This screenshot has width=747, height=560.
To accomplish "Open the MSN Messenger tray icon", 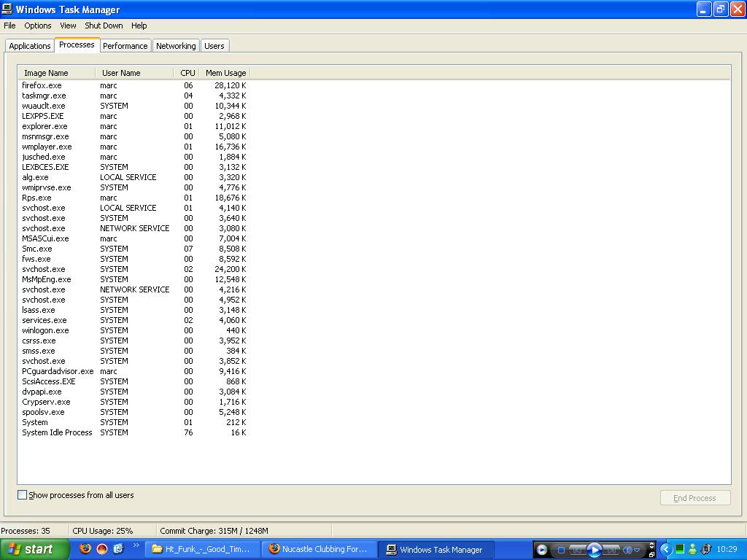I will click(x=692, y=549).
